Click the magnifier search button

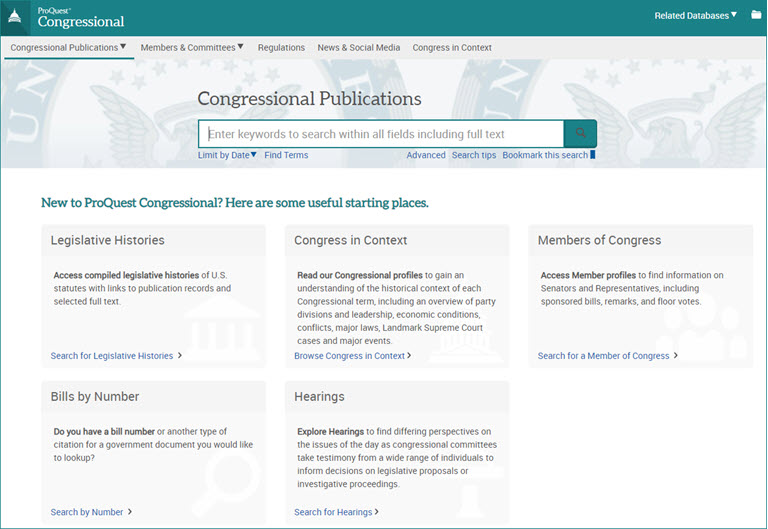tap(580, 133)
